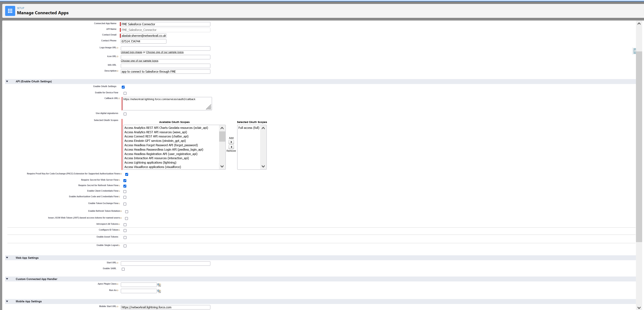This screenshot has width=644, height=310.
Task: Click help icon next to Description
Action: (x=118, y=71)
